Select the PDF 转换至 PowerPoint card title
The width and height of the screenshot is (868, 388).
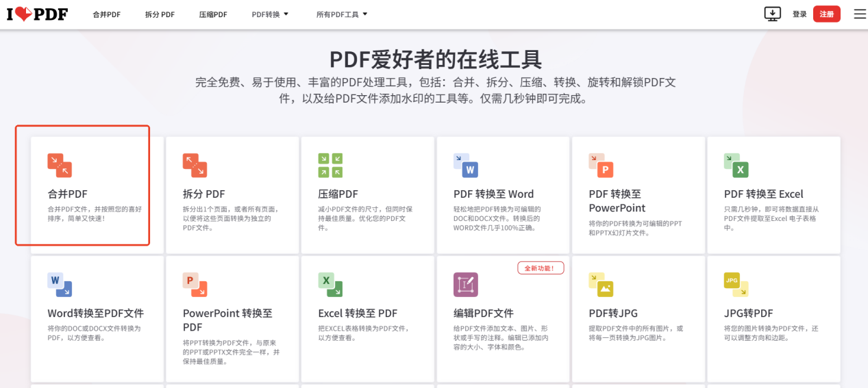click(617, 201)
